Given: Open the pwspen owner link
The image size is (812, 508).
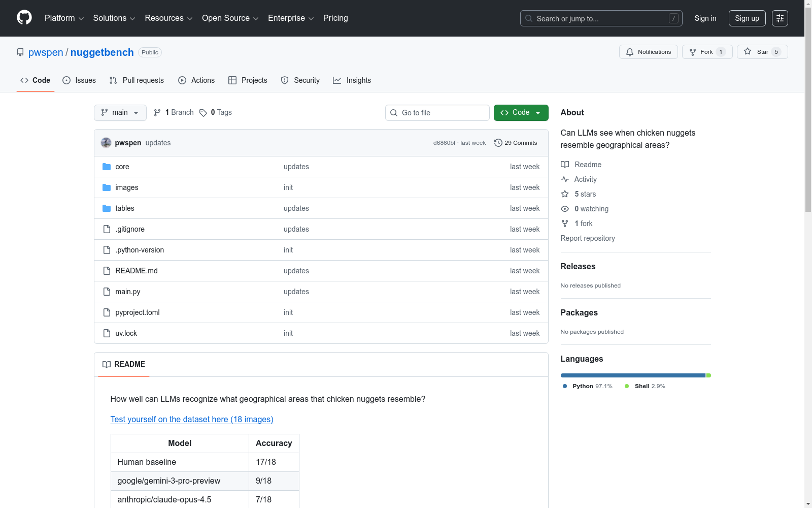Looking at the screenshot, I should (46, 52).
